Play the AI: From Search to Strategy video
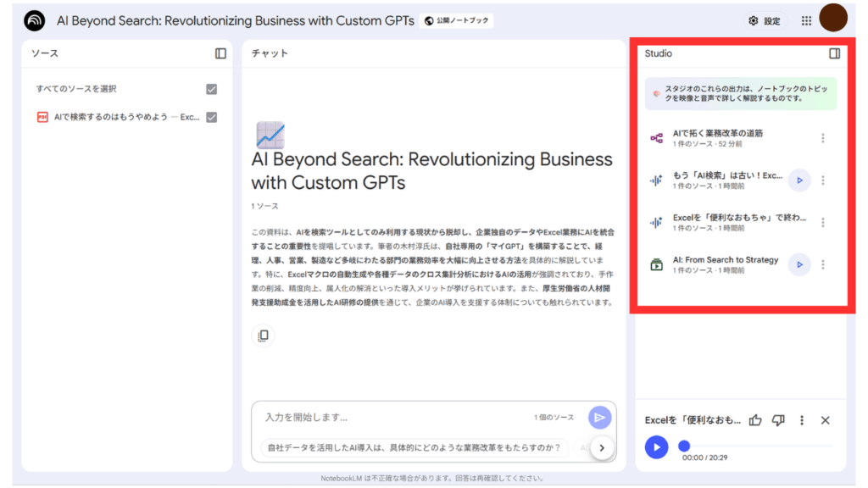868x488 pixels. (x=799, y=264)
